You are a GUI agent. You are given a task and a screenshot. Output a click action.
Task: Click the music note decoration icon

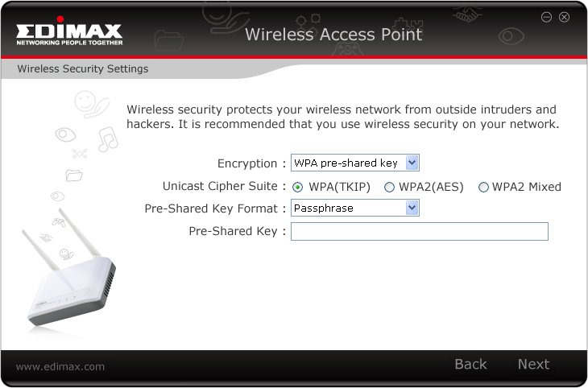108,139
